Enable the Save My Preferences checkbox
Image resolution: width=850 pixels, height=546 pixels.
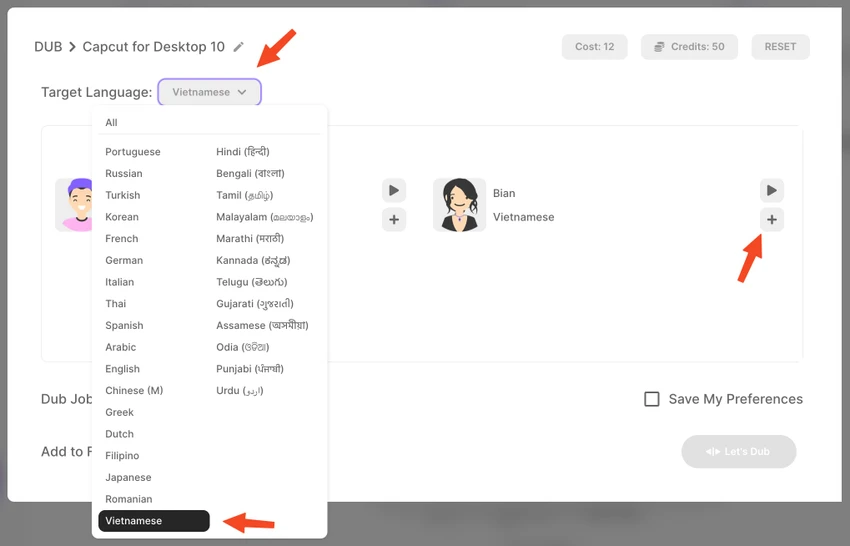tap(652, 399)
